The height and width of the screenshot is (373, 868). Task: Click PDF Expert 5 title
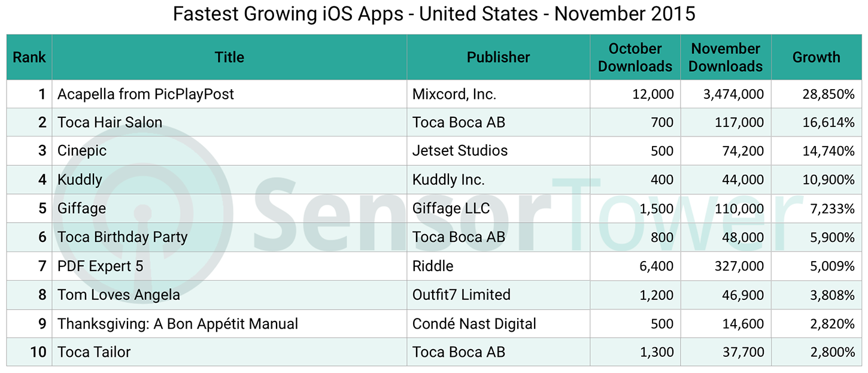[x=100, y=266]
